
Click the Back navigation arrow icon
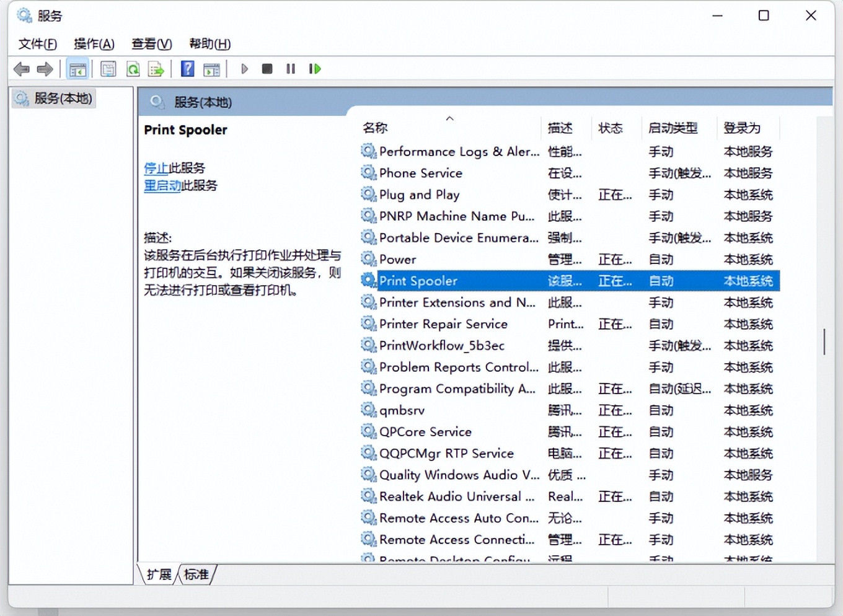21,68
